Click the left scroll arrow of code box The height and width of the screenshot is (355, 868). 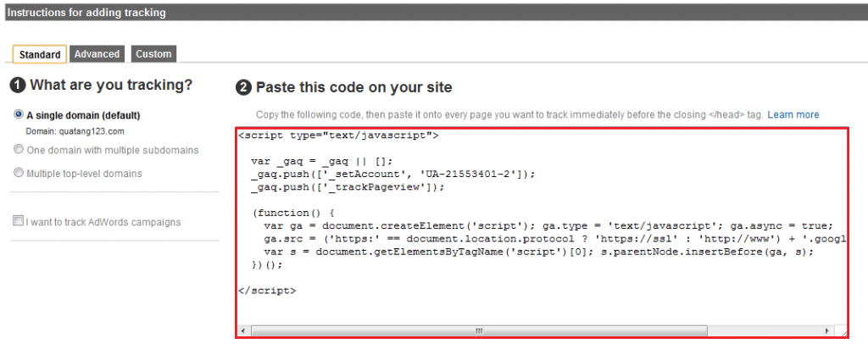[x=242, y=330]
